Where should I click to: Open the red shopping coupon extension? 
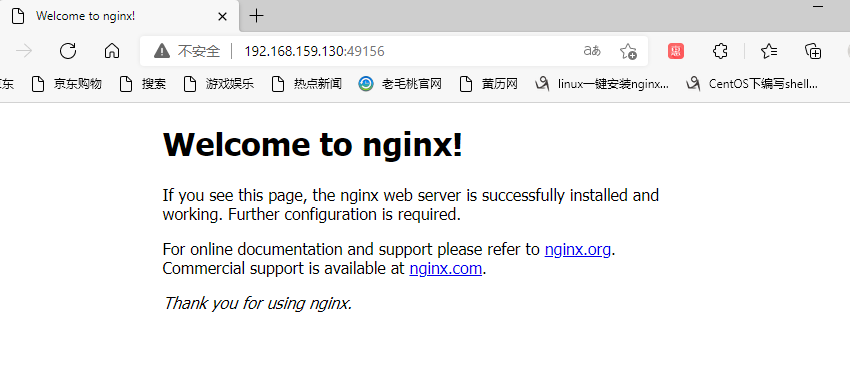tap(675, 51)
